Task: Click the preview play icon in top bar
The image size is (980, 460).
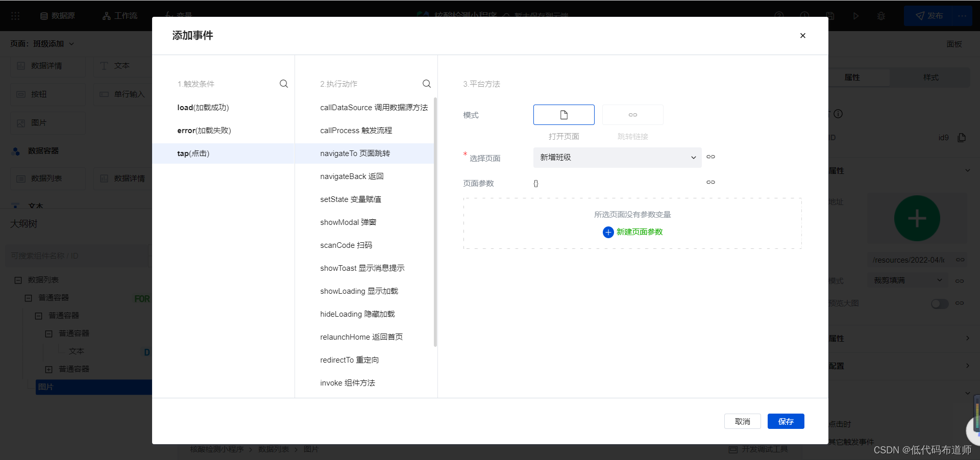Action: point(856,16)
